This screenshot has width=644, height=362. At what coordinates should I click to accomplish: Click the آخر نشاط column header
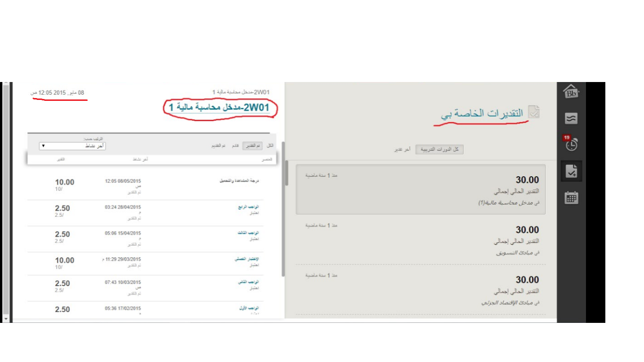140,160
